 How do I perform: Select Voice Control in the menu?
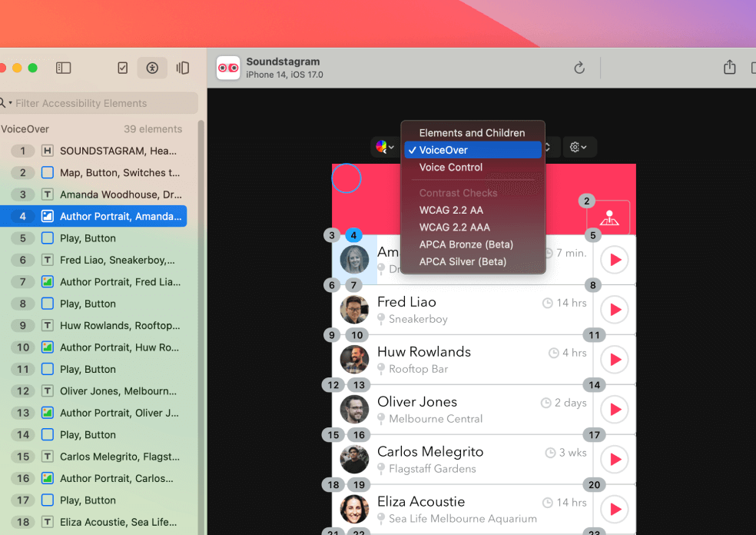click(472, 168)
